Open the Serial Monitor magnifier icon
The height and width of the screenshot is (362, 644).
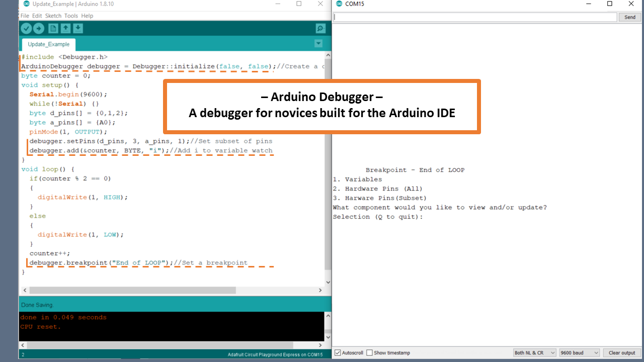[320, 29]
